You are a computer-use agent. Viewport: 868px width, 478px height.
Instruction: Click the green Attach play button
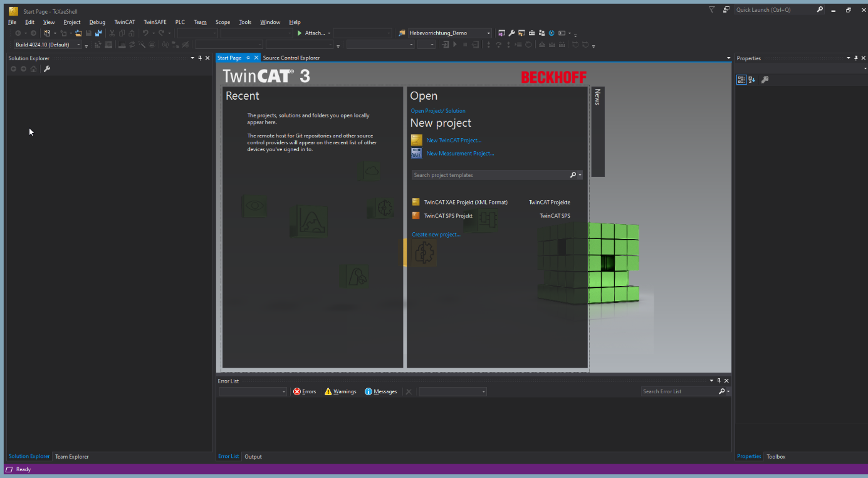[x=300, y=33]
